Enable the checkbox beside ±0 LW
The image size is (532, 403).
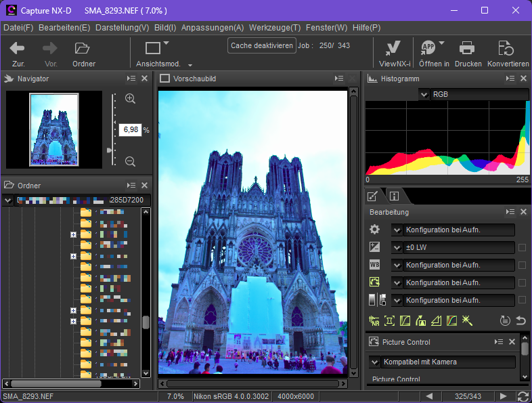point(522,247)
